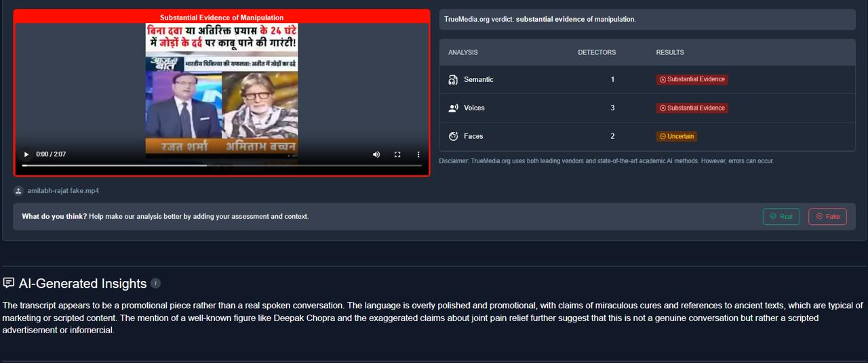Viewport: 868px width, 363px height.
Task: Mark the video as Fake
Action: pyautogui.click(x=827, y=217)
